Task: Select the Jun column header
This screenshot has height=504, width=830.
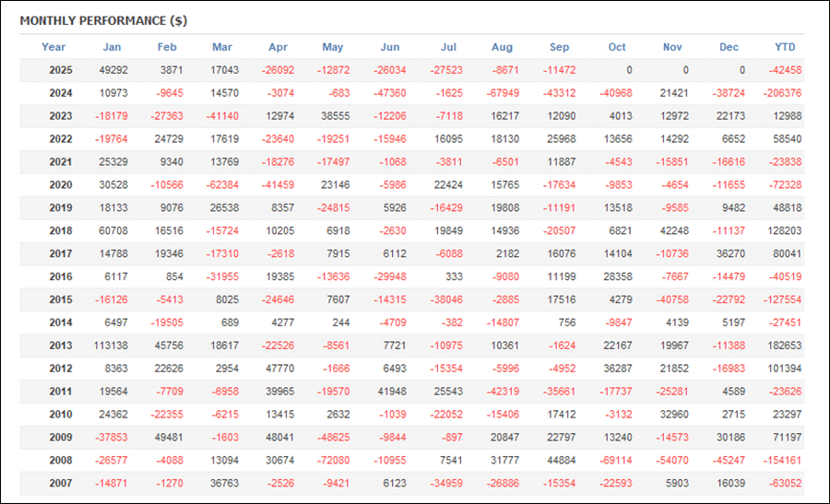Action: click(x=390, y=47)
